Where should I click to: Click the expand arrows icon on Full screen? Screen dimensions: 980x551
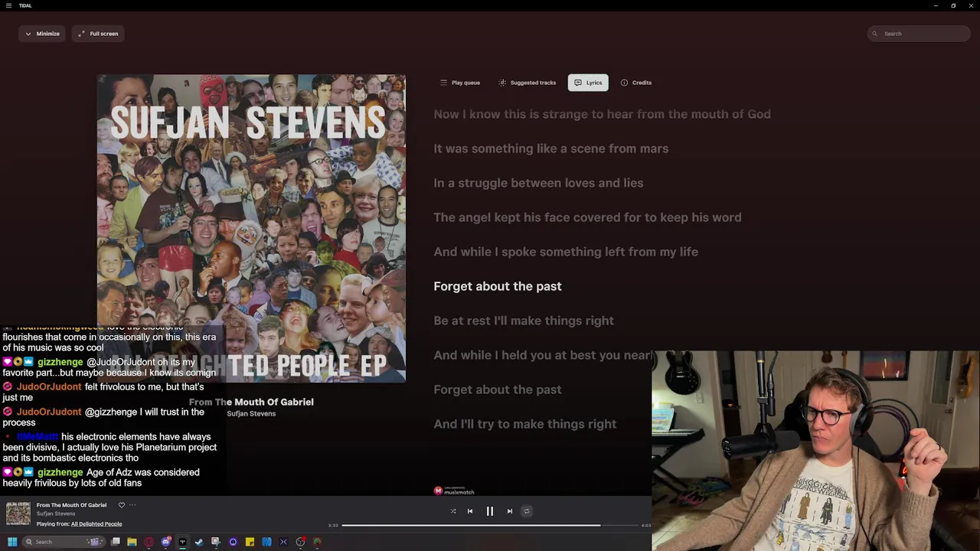coord(81,34)
